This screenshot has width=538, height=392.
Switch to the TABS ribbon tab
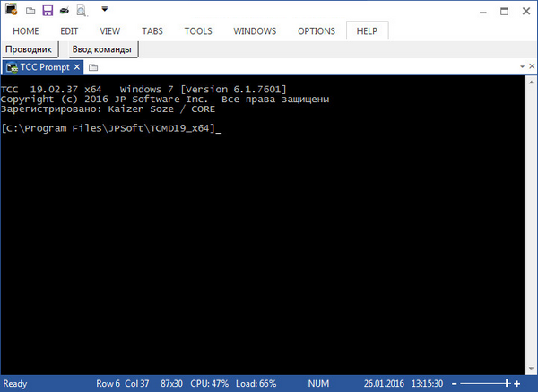(152, 31)
